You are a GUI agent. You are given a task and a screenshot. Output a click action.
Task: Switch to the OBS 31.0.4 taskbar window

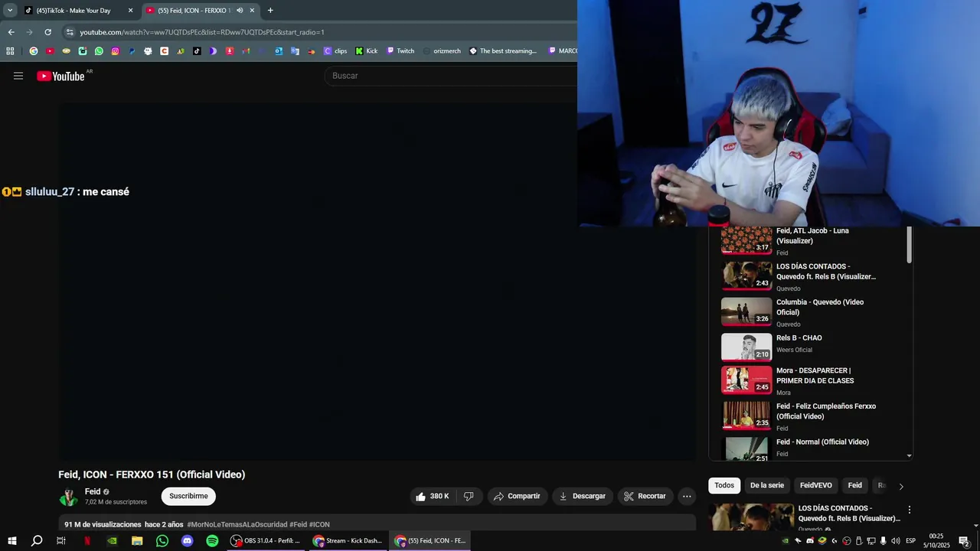tap(265, 541)
